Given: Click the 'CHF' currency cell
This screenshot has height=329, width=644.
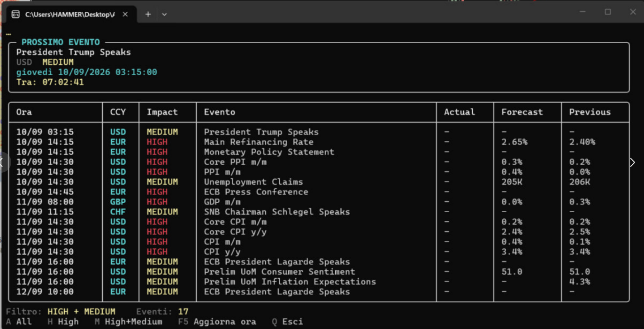Looking at the screenshot, I should pyautogui.click(x=118, y=212).
